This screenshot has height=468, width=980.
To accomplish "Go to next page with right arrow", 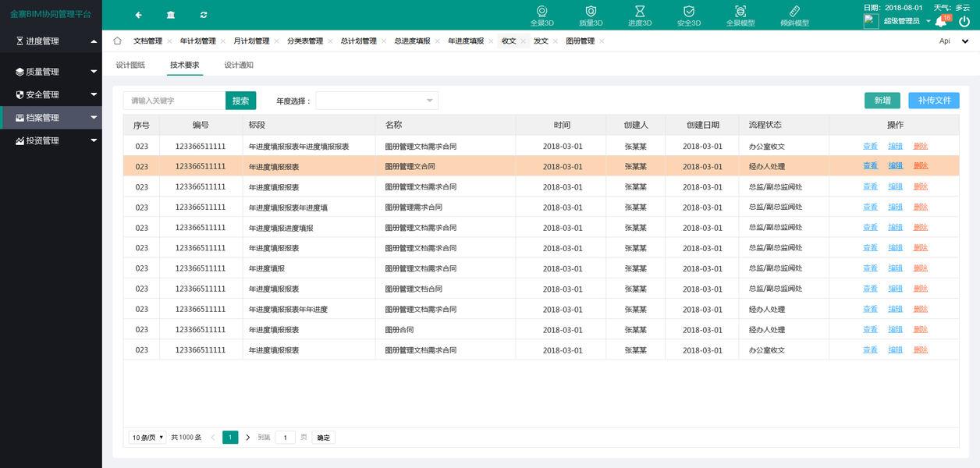I will (x=248, y=438).
